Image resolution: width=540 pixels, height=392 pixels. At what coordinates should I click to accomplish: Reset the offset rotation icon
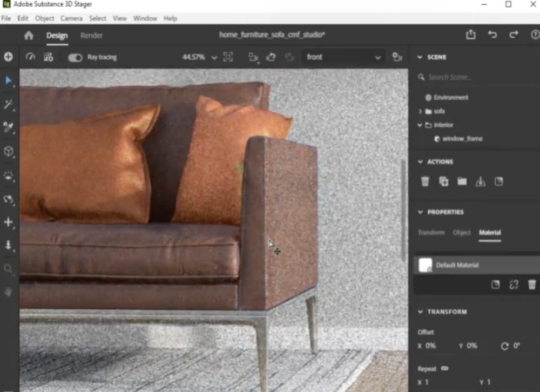click(x=504, y=346)
